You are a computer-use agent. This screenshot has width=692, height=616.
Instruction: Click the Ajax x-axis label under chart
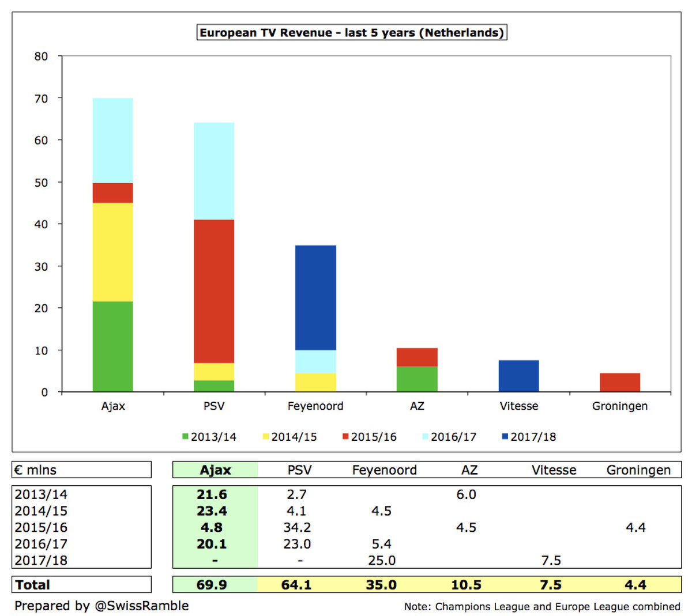(113, 406)
